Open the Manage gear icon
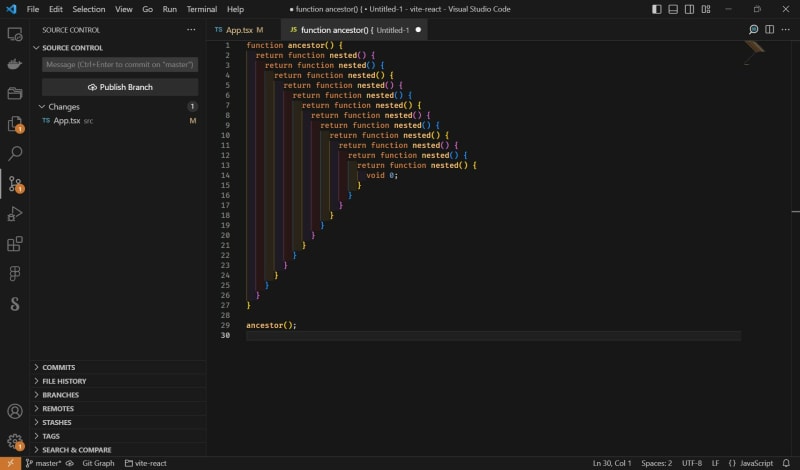 tap(15, 441)
